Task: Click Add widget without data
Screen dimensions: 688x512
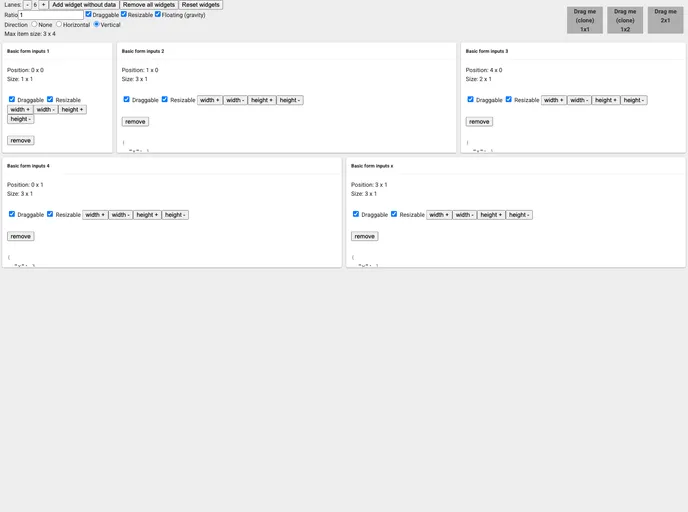Action: (84, 5)
